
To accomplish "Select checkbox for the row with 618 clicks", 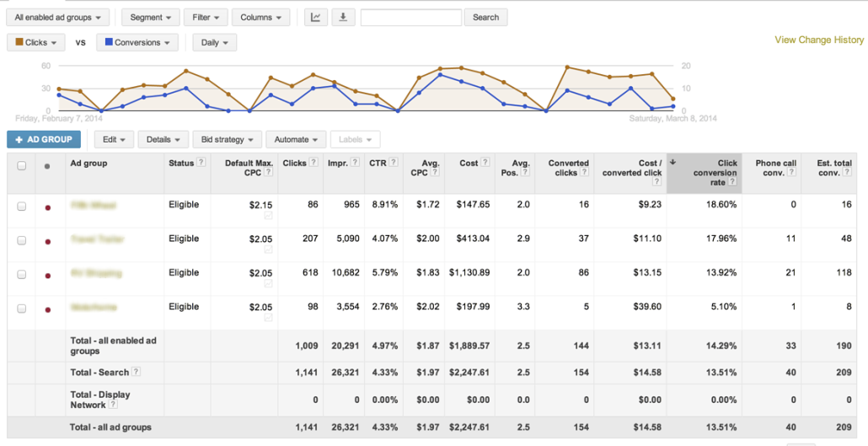I will (22, 275).
